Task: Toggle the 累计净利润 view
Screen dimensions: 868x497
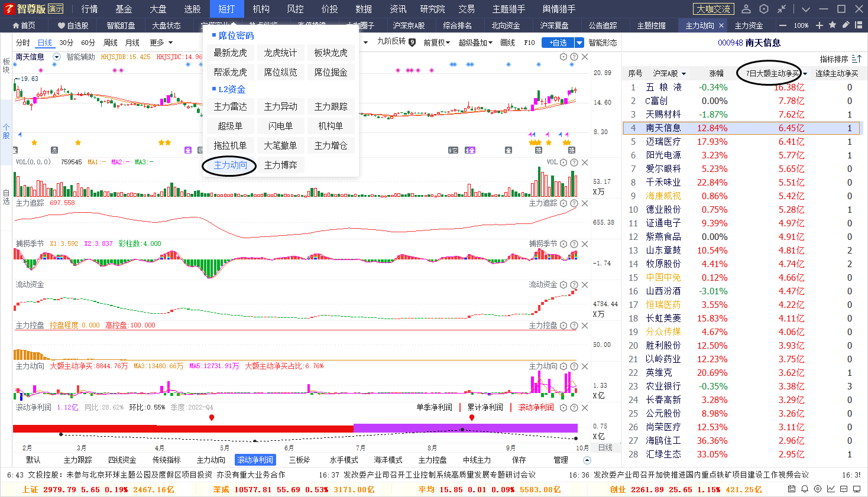Action: coord(485,408)
